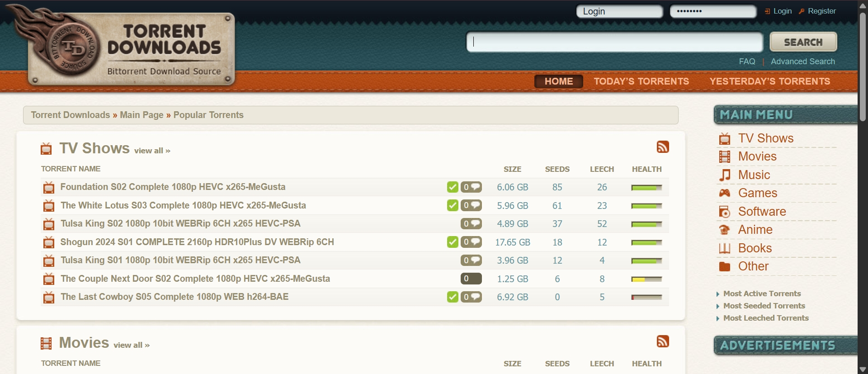Image resolution: width=868 pixels, height=374 pixels.
Task: Click the Login username field
Action: 619,11
